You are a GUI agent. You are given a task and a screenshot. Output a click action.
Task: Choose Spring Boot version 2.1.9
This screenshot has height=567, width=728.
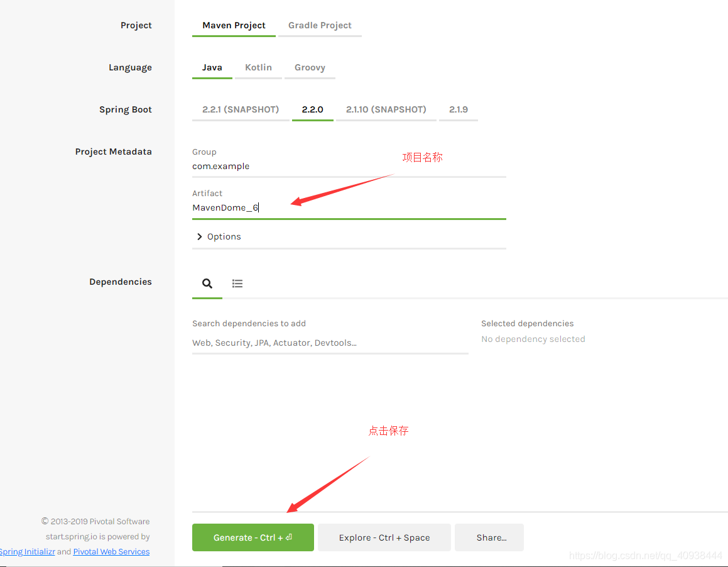(459, 109)
